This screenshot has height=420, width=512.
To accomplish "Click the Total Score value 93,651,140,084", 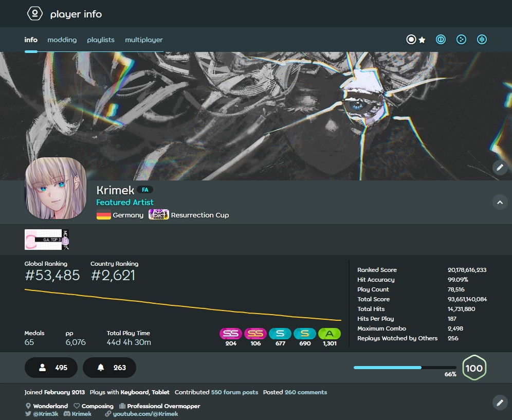I will tap(467, 299).
